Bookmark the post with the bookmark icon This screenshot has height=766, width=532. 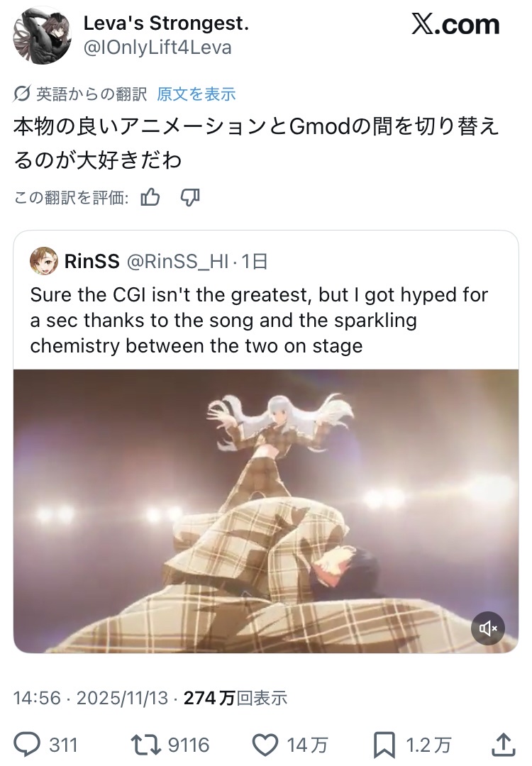click(x=384, y=745)
